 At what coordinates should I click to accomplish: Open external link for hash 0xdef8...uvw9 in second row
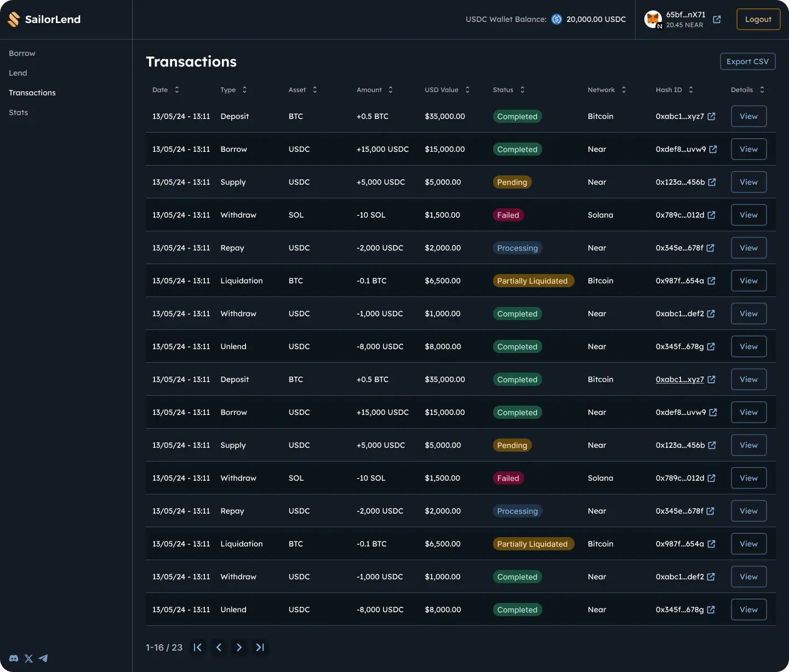(713, 149)
